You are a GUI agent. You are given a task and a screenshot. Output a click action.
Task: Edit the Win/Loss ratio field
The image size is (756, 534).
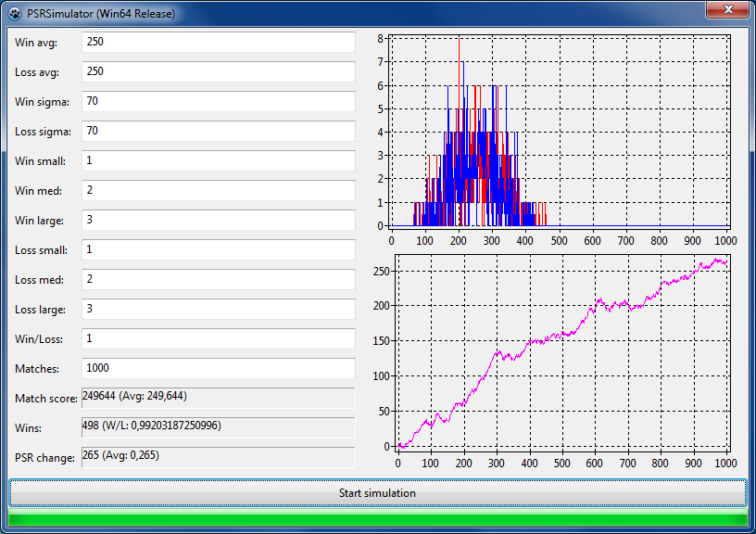[219, 338]
